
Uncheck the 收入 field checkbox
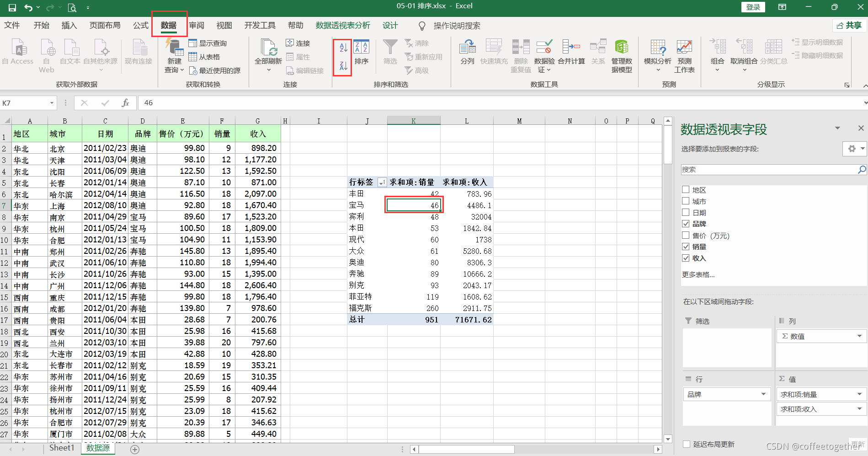click(x=686, y=258)
